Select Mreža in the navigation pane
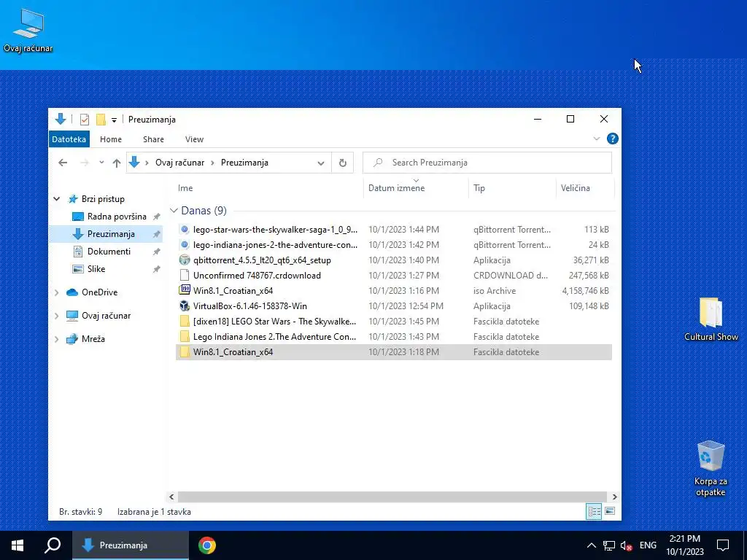The image size is (747, 560). pyautogui.click(x=93, y=339)
